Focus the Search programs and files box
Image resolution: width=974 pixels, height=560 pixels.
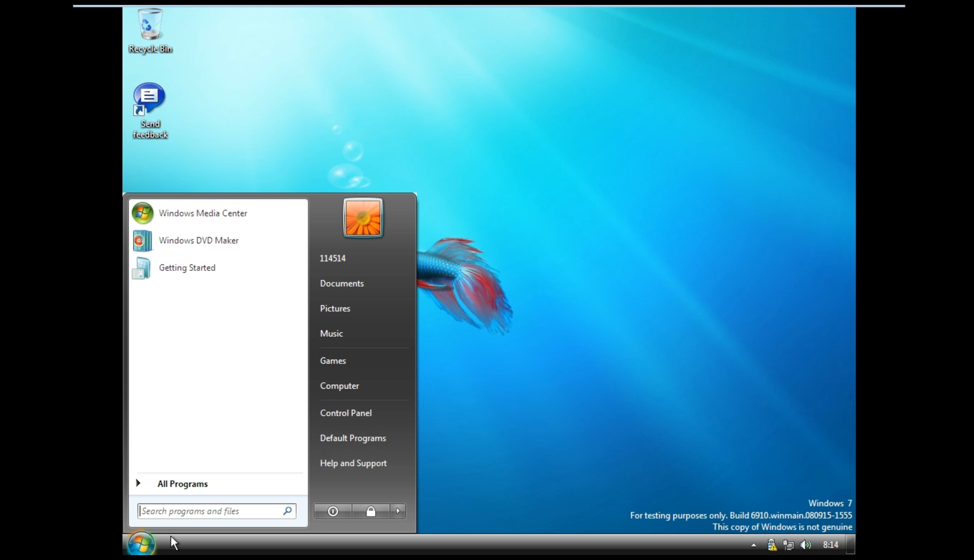click(x=217, y=511)
